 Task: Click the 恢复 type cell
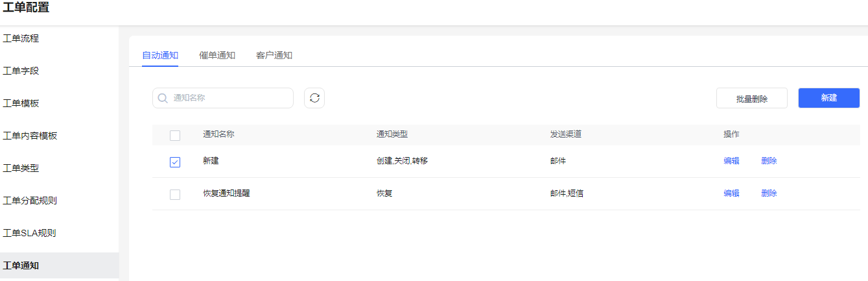click(384, 193)
